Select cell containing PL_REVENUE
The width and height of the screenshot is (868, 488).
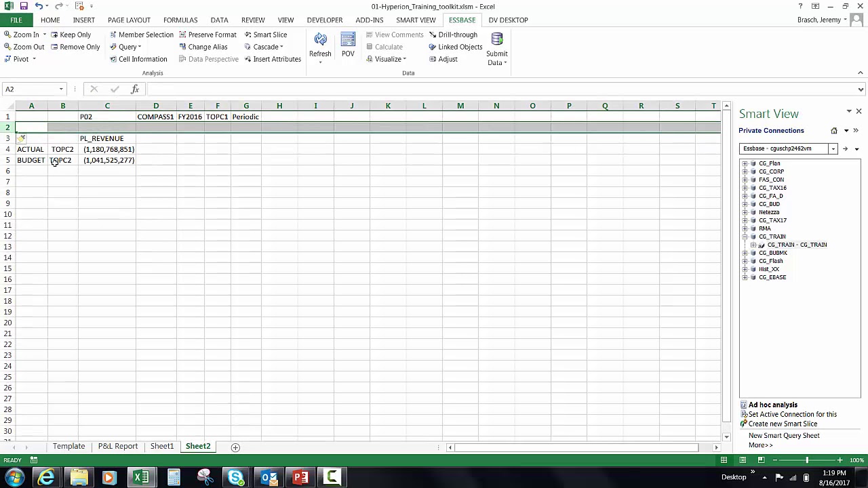click(x=107, y=138)
